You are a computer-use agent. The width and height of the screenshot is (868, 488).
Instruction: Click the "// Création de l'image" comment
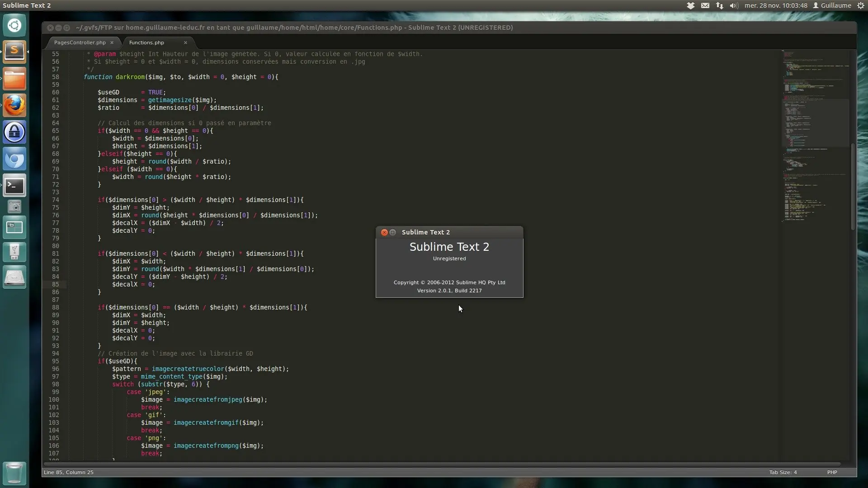click(x=175, y=353)
